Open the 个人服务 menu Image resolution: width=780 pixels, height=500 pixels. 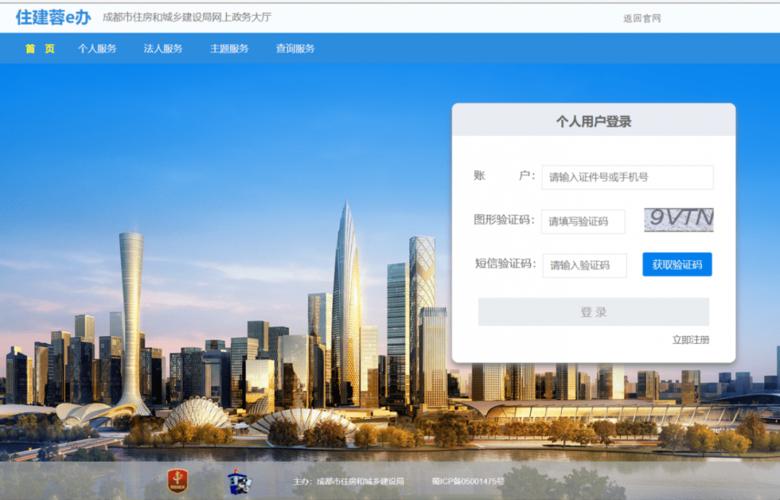(98, 48)
